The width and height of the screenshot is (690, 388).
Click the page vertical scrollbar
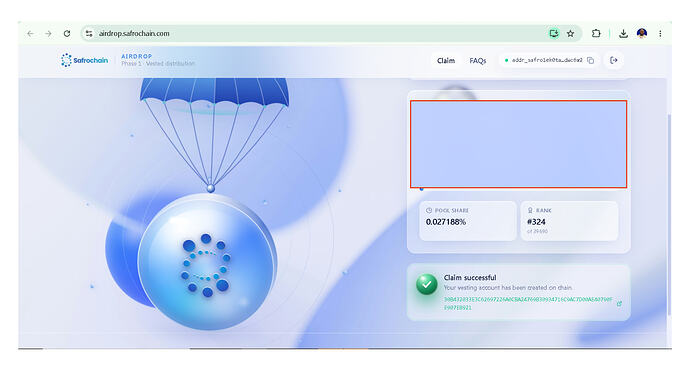[669, 214]
